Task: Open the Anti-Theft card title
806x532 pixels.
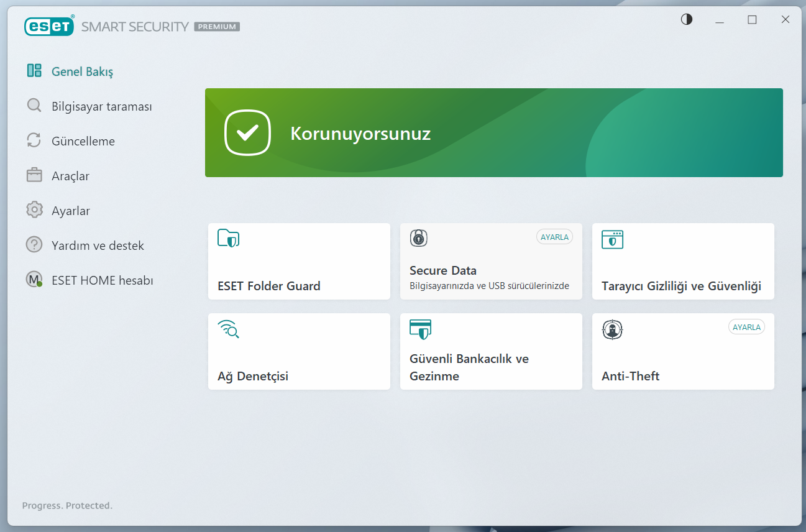Action: [630, 376]
